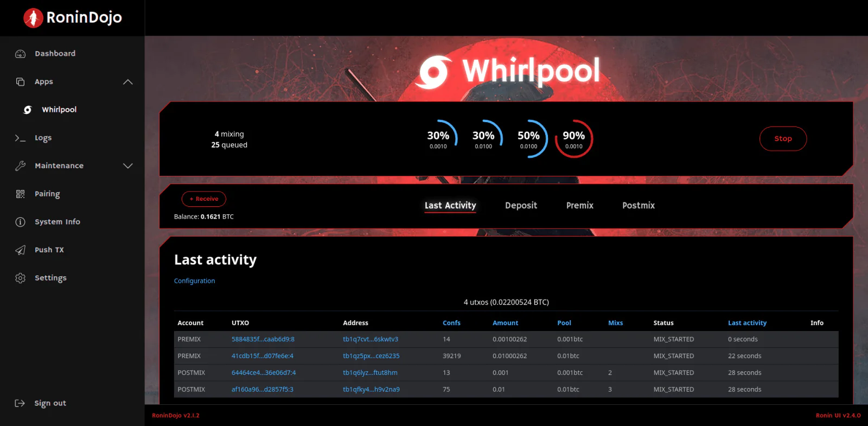This screenshot has width=868, height=426.
Task: Click the Push TX paper plane icon
Action: point(21,250)
